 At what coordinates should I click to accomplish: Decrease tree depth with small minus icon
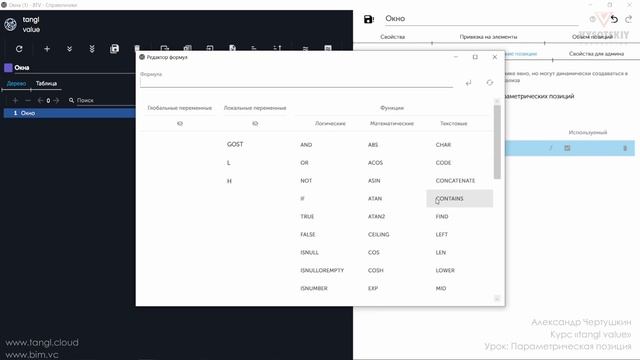[x=28, y=100]
